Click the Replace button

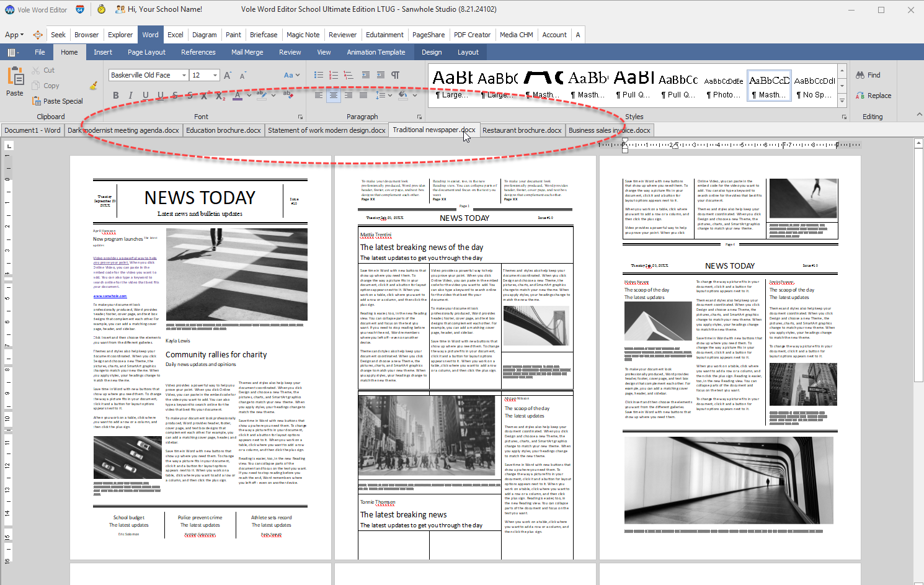coord(874,96)
